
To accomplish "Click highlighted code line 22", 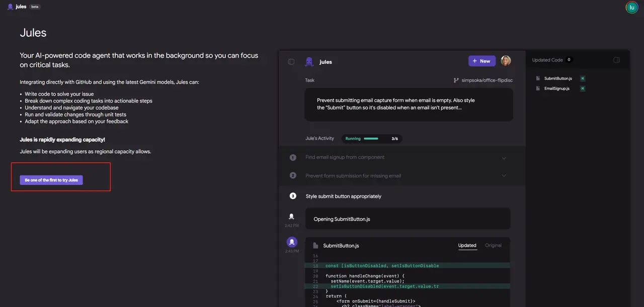I will click(408, 286).
